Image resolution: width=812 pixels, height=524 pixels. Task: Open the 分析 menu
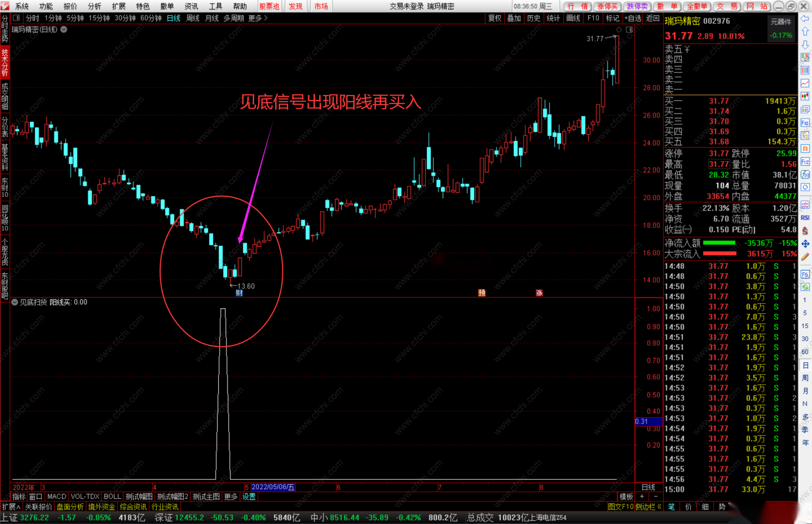pyautogui.click(x=94, y=6)
